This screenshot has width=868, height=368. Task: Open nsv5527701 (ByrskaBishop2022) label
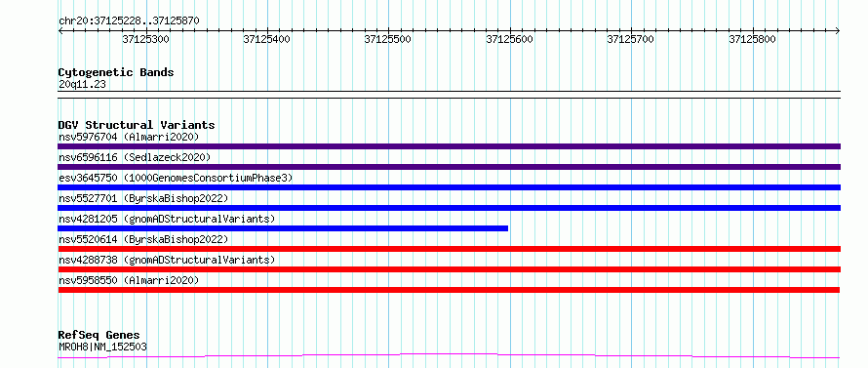[142, 198]
